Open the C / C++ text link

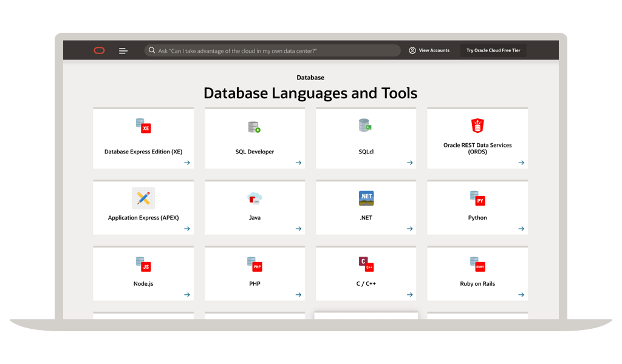pos(366,283)
